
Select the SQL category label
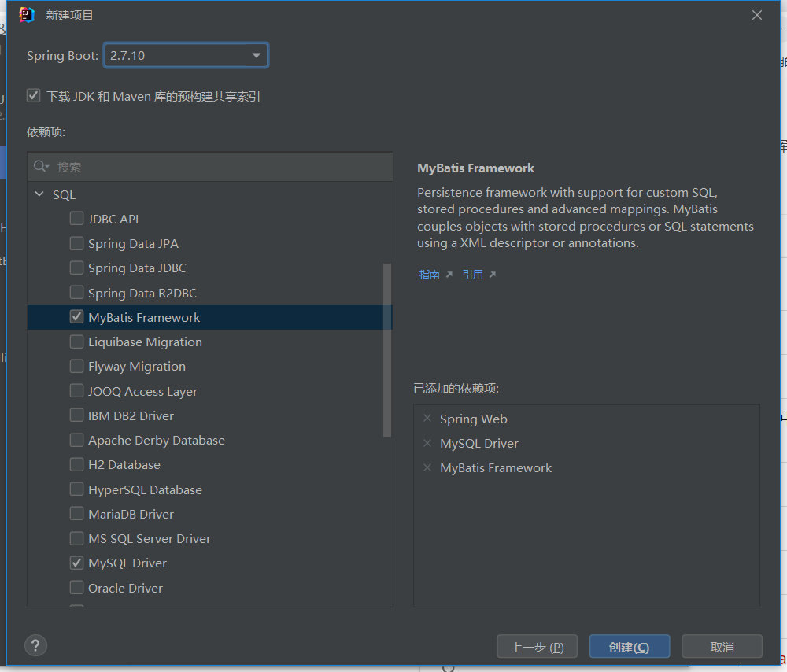point(65,194)
